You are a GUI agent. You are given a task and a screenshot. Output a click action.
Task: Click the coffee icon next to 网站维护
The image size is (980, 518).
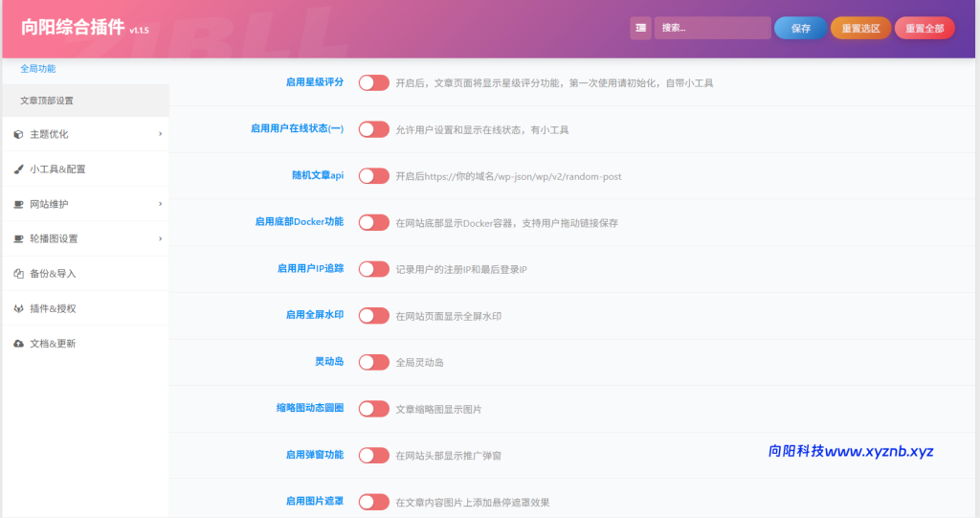tap(19, 205)
